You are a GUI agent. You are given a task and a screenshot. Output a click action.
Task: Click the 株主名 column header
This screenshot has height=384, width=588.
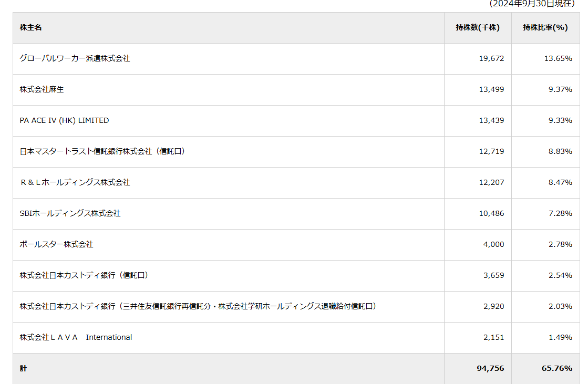click(30, 28)
